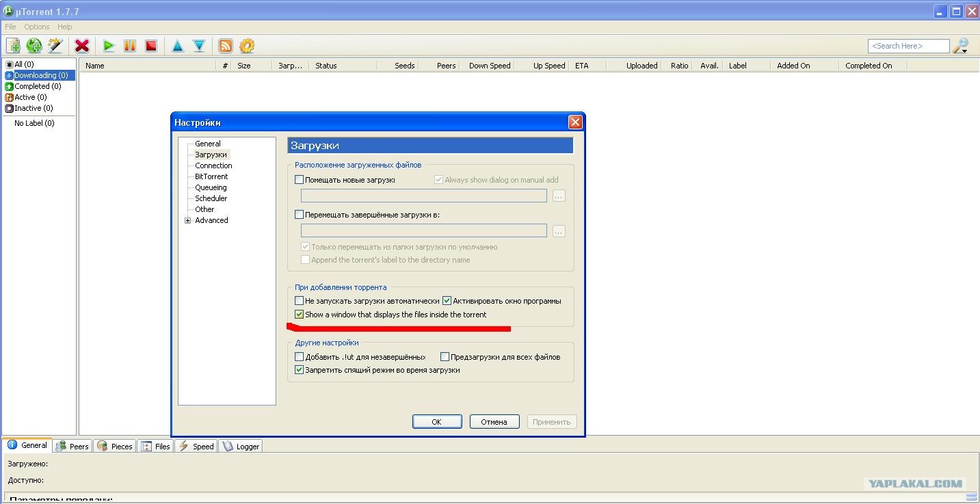The height and width of the screenshot is (504, 980).
Task: Click the orange Pause torrent icon
Action: pyautogui.click(x=130, y=46)
